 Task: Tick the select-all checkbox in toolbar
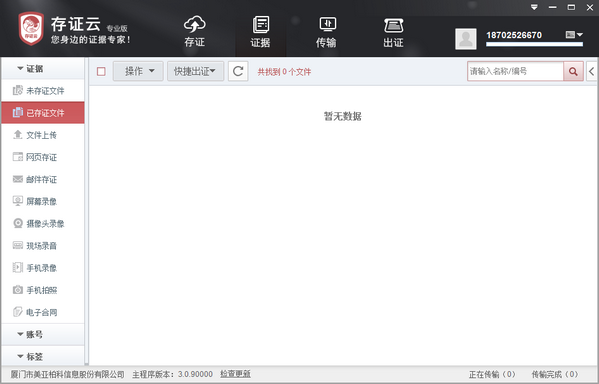[101, 71]
